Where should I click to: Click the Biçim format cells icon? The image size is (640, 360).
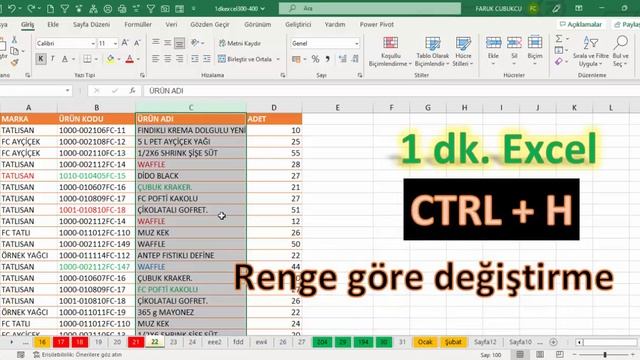tap(535, 42)
